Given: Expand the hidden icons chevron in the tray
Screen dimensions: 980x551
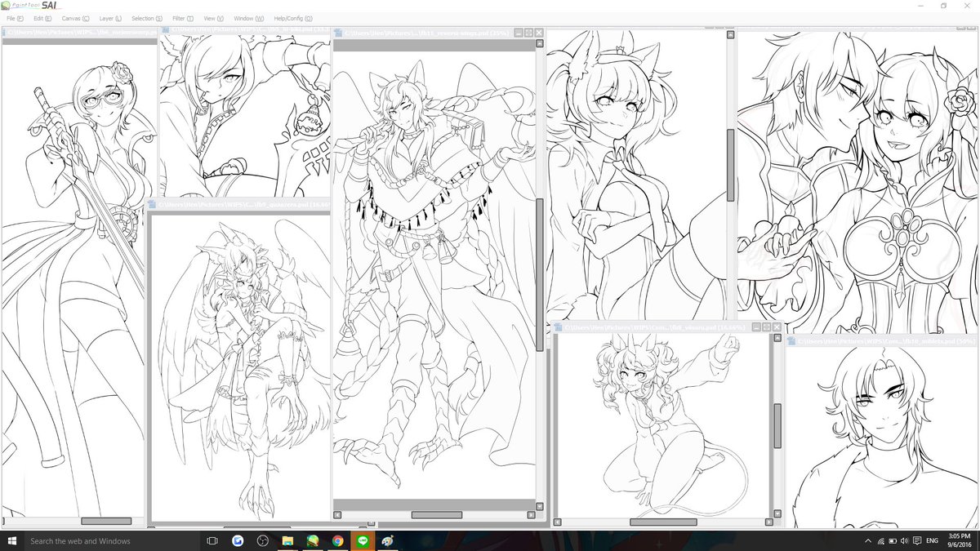Looking at the screenshot, I should click(x=868, y=540).
